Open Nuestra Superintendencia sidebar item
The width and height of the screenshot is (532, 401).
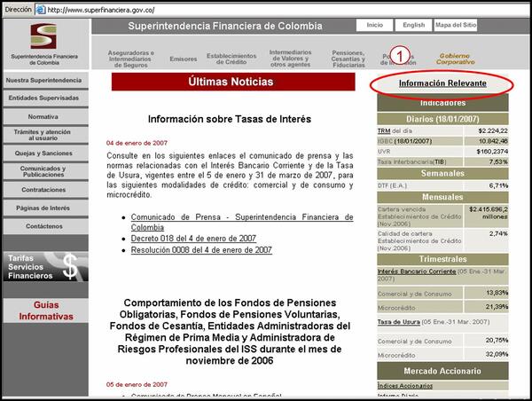coord(43,80)
